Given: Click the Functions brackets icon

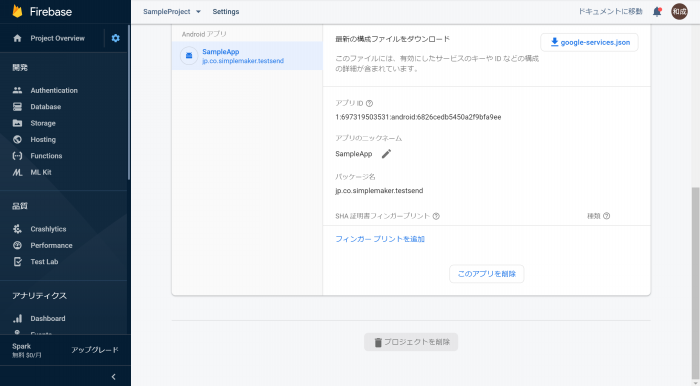Looking at the screenshot, I should point(17,156).
